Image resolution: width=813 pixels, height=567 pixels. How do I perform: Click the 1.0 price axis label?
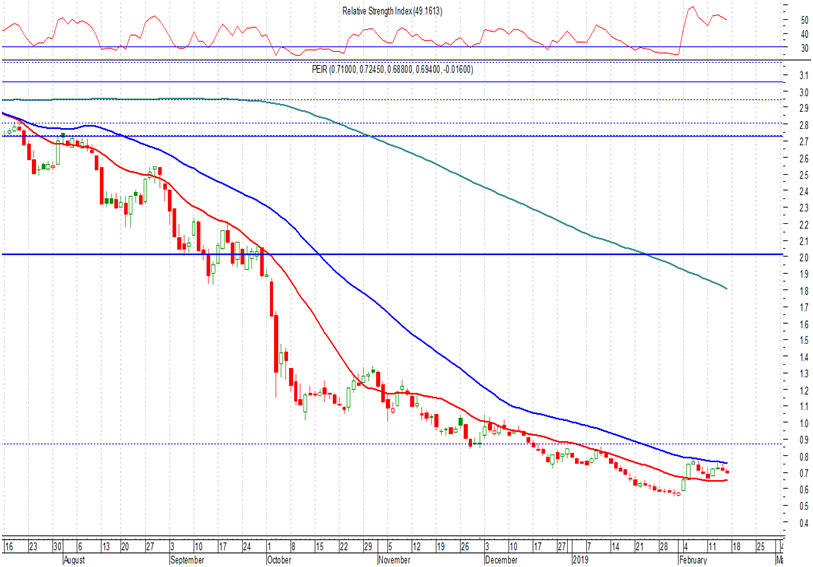pos(804,423)
